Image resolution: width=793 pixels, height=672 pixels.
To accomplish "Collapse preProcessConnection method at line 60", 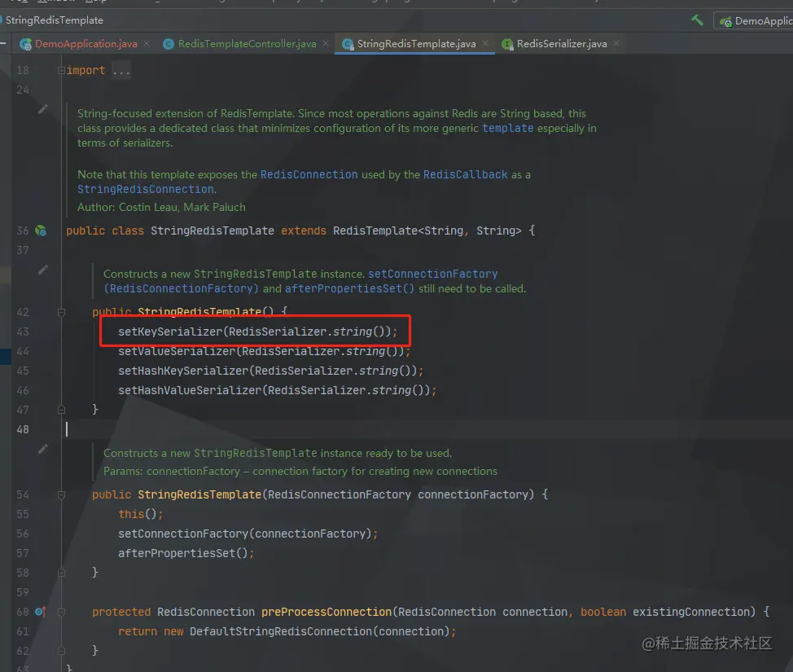I will (x=61, y=612).
